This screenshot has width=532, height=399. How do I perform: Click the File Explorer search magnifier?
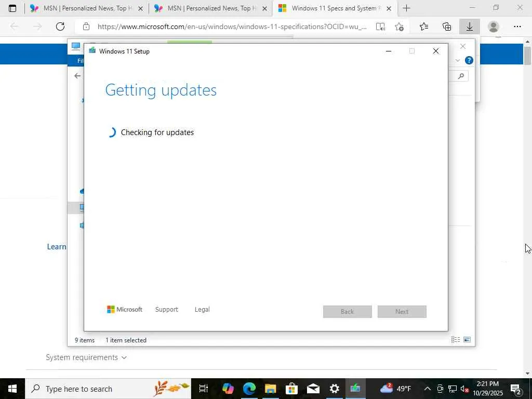tap(461, 76)
